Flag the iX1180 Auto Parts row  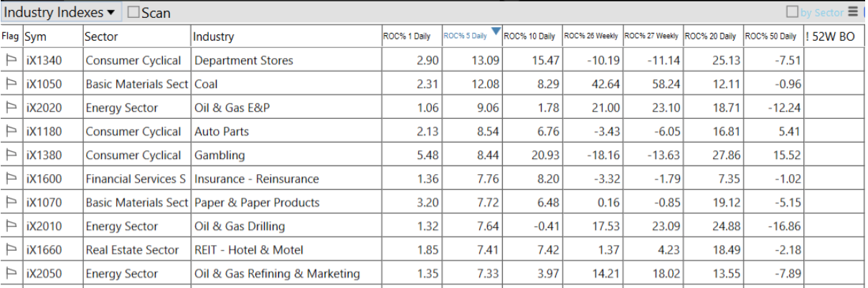[x=11, y=132]
